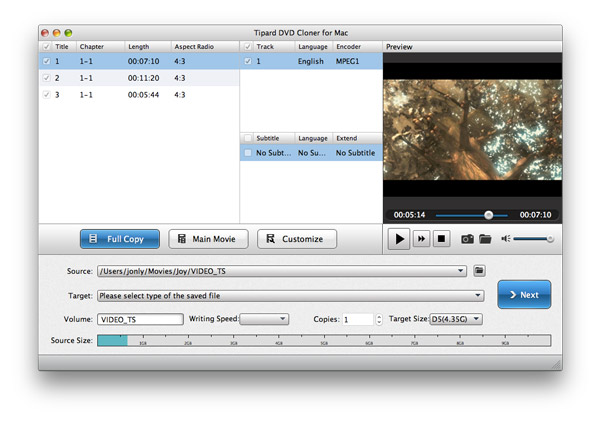Uncheck title 1 checkbox
The height and width of the screenshot is (422, 600).
click(x=47, y=61)
